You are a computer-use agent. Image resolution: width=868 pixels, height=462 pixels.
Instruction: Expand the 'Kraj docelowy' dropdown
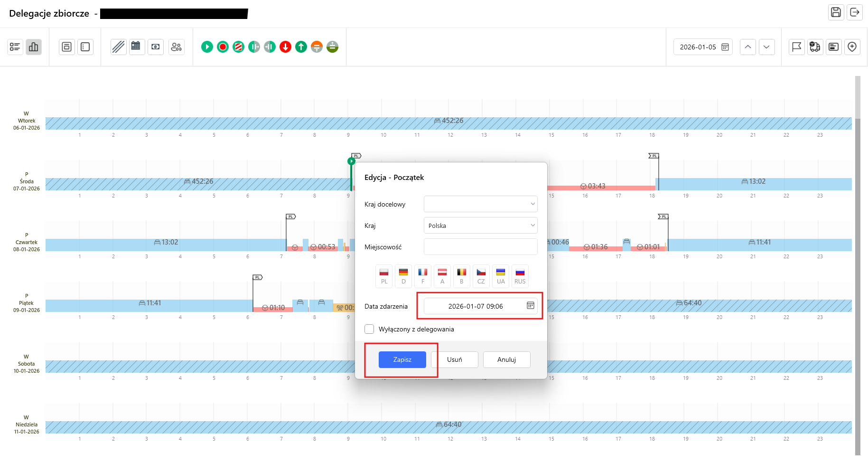[x=480, y=204]
